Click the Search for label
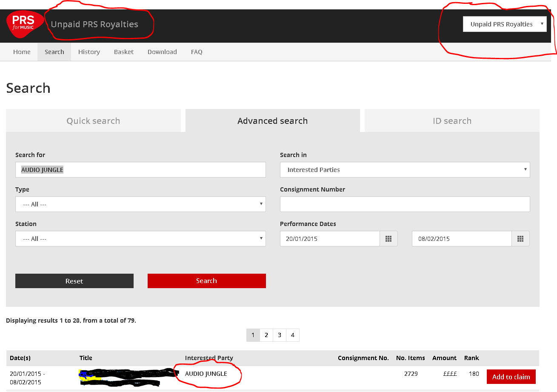 click(x=30, y=155)
